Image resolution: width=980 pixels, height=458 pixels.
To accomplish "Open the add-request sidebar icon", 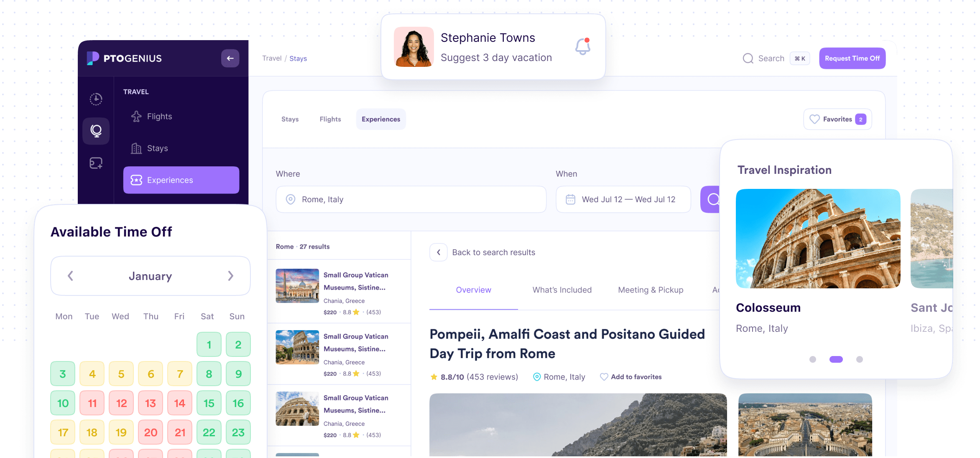I will pyautogui.click(x=96, y=163).
